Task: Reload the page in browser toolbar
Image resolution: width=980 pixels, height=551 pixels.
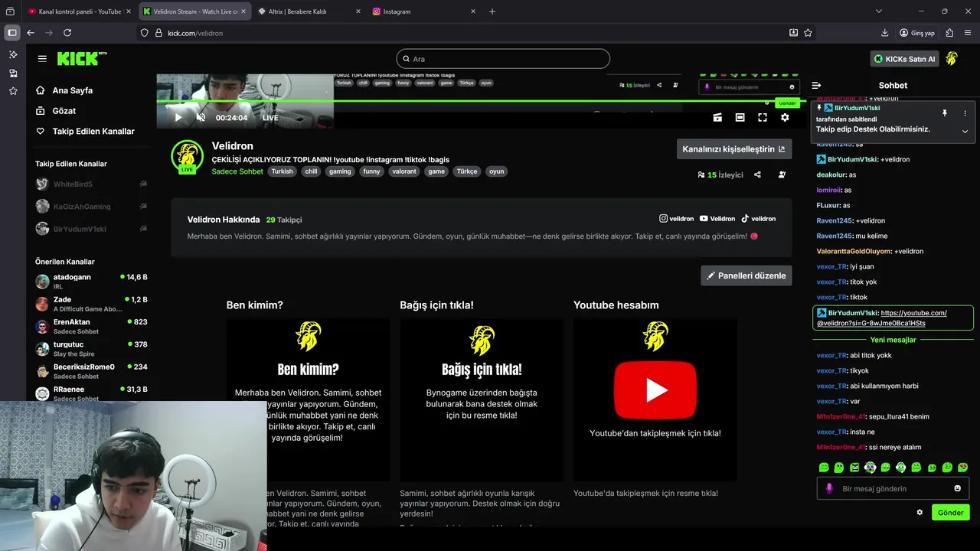Action: (67, 33)
